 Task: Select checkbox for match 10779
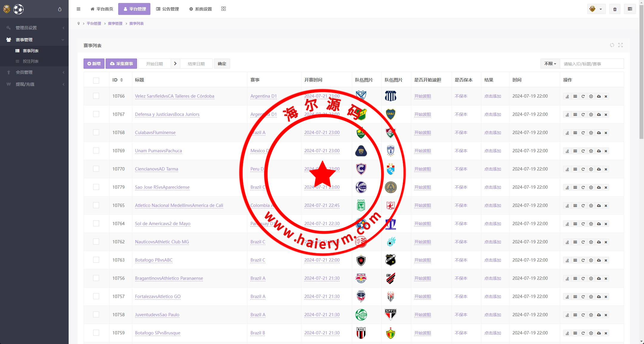coord(96,187)
